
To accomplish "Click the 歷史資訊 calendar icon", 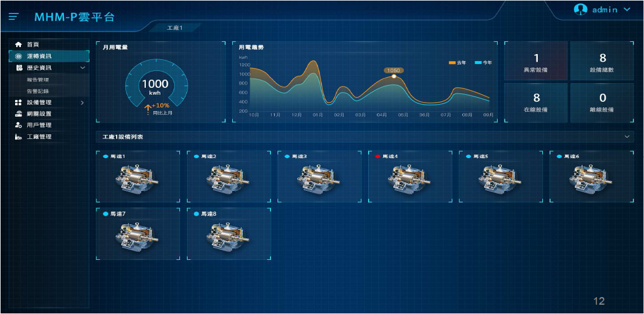I will click(x=19, y=68).
